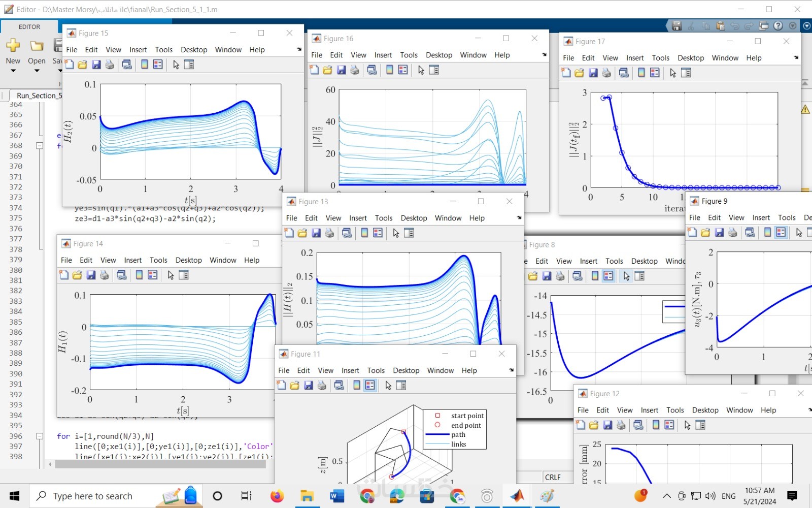Click Figure 15 menu bar dock arrow

(x=299, y=49)
